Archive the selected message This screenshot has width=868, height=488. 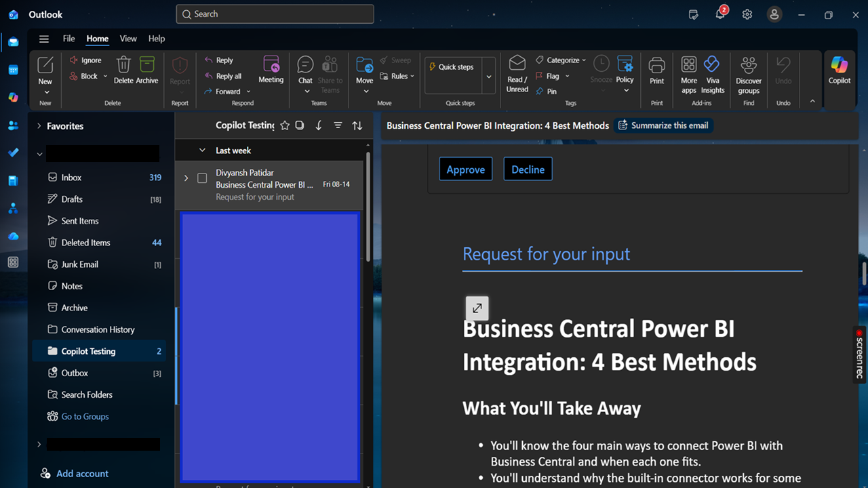tap(147, 70)
